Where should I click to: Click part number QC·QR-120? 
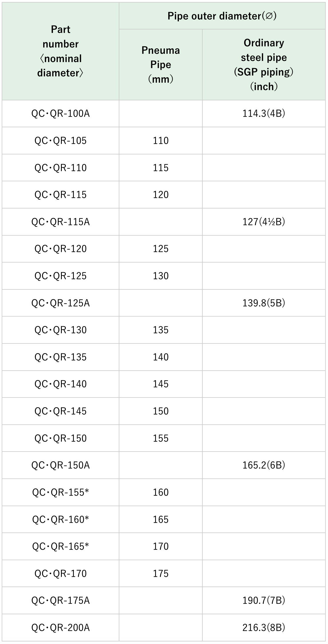pos(60,249)
